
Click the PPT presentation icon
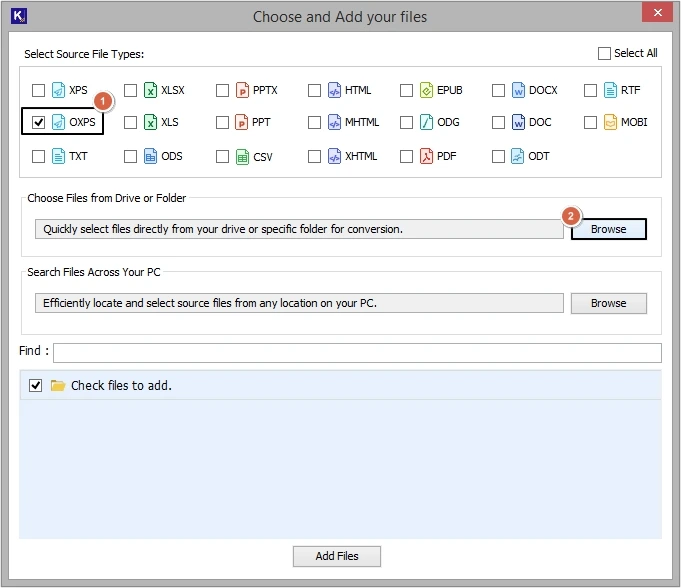tap(241, 122)
